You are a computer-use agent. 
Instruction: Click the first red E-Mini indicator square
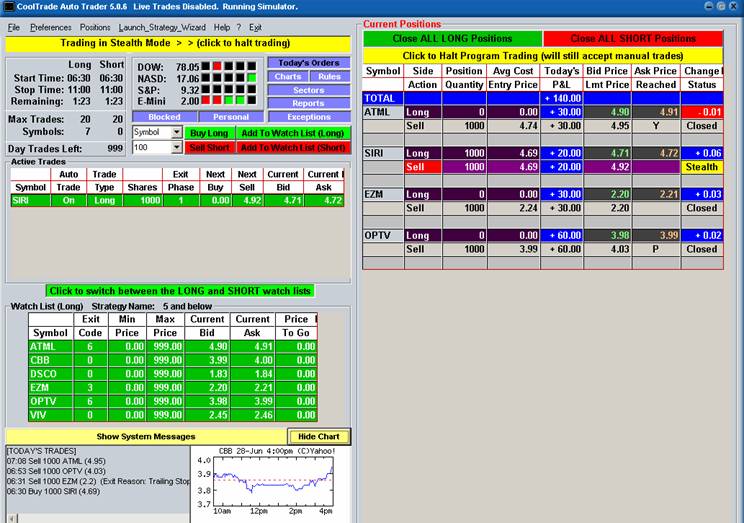click(206, 100)
